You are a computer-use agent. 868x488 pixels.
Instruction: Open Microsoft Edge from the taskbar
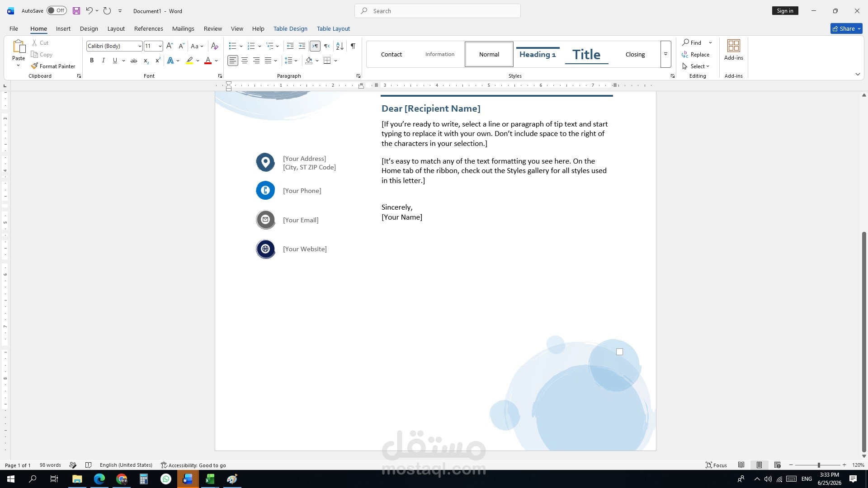pyautogui.click(x=99, y=479)
